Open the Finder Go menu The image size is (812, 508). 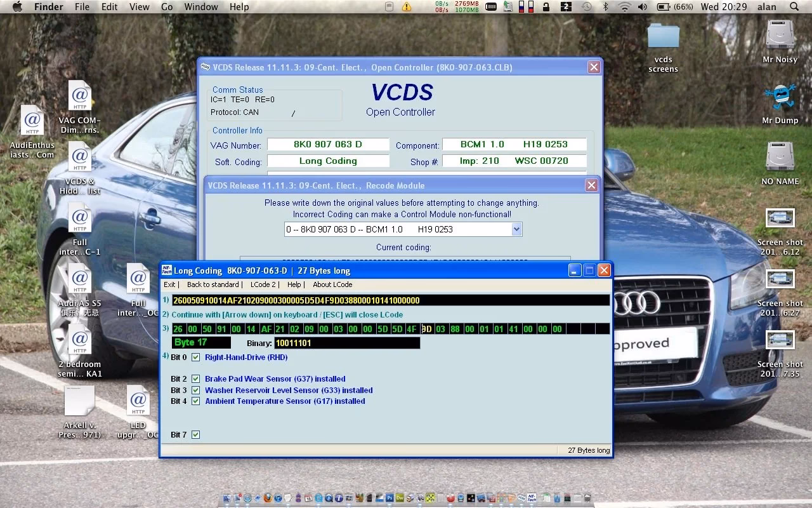(x=167, y=7)
